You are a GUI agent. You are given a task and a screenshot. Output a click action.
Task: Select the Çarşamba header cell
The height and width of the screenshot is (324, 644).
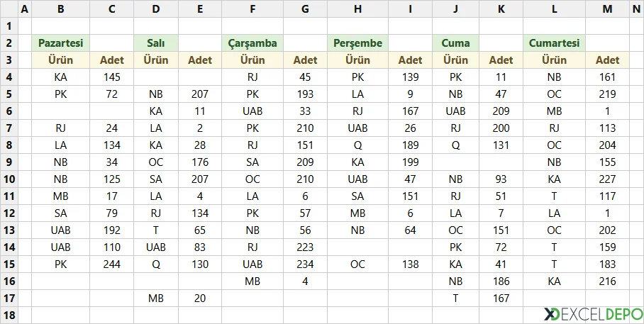pyautogui.click(x=252, y=43)
